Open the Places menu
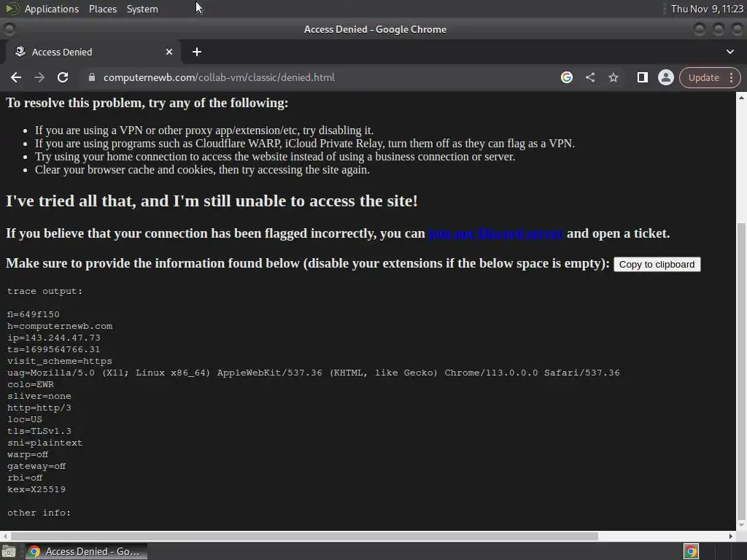 click(x=102, y=9)
